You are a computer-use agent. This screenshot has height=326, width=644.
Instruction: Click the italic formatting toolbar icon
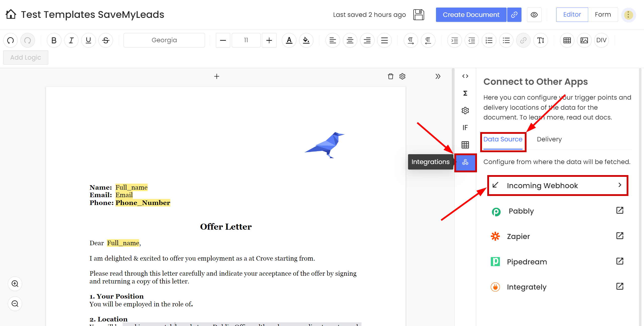click(x=71, y=40)
